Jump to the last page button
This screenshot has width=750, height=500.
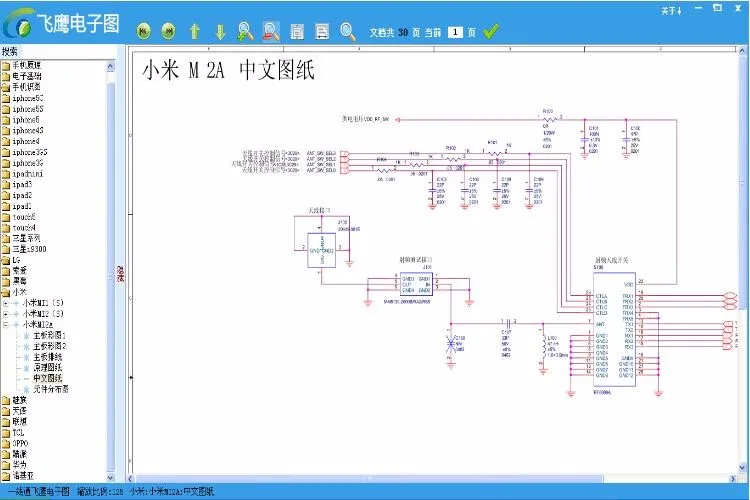tap(168, 32)
